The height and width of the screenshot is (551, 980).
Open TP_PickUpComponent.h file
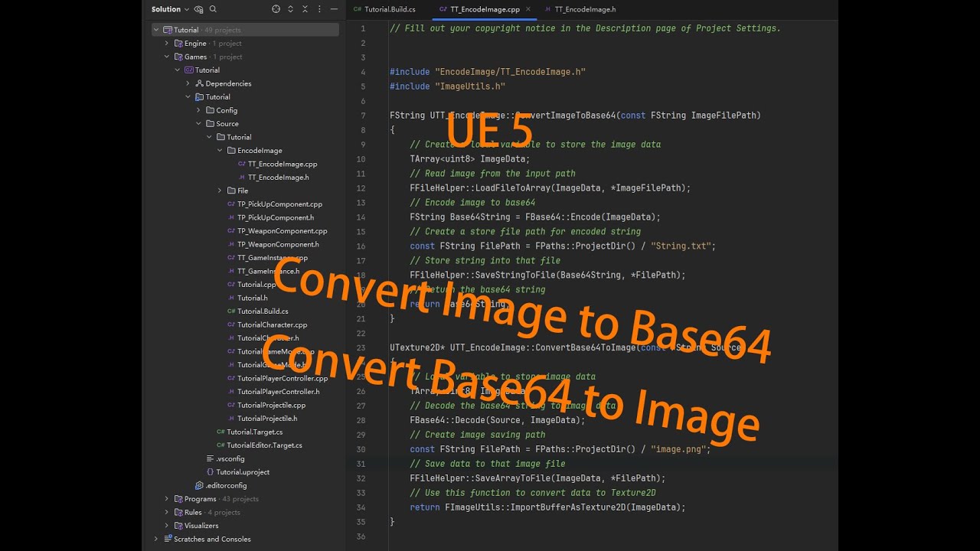[276, 217]
